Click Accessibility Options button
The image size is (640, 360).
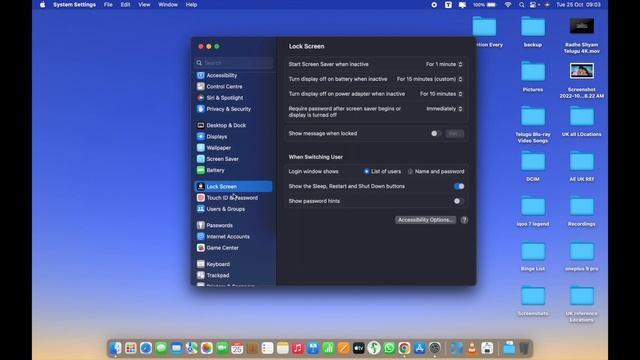pos(425,220)
